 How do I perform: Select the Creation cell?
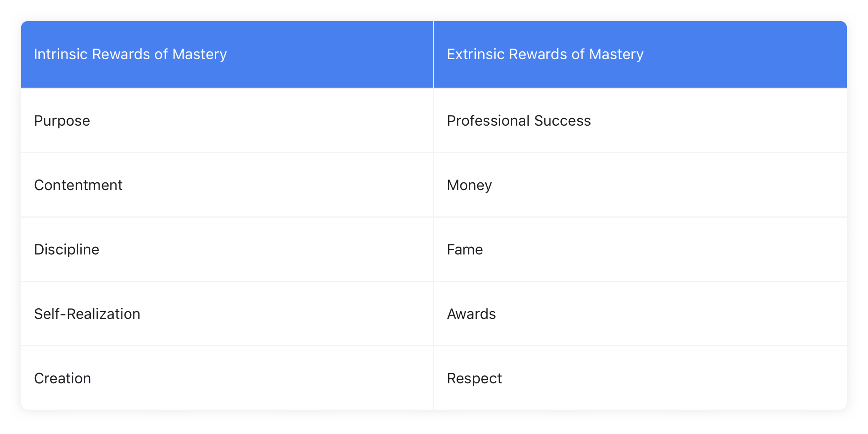click(x=227, y=378)
